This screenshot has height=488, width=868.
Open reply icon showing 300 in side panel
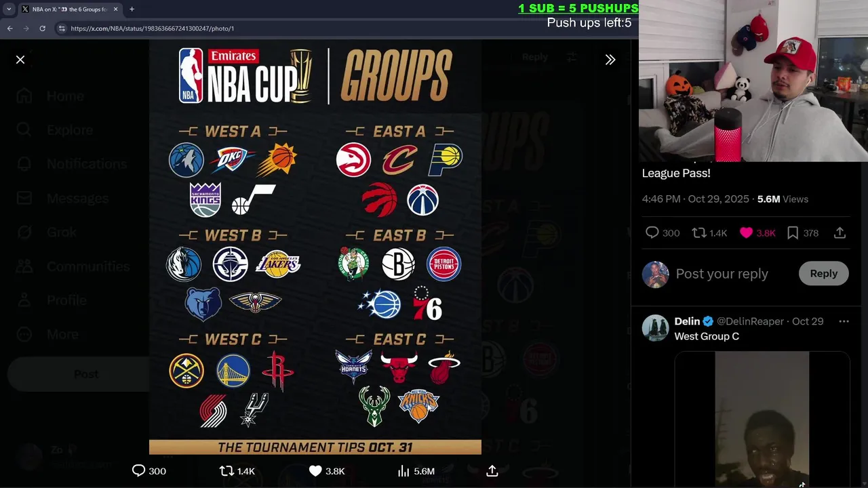tap(663, 233)
